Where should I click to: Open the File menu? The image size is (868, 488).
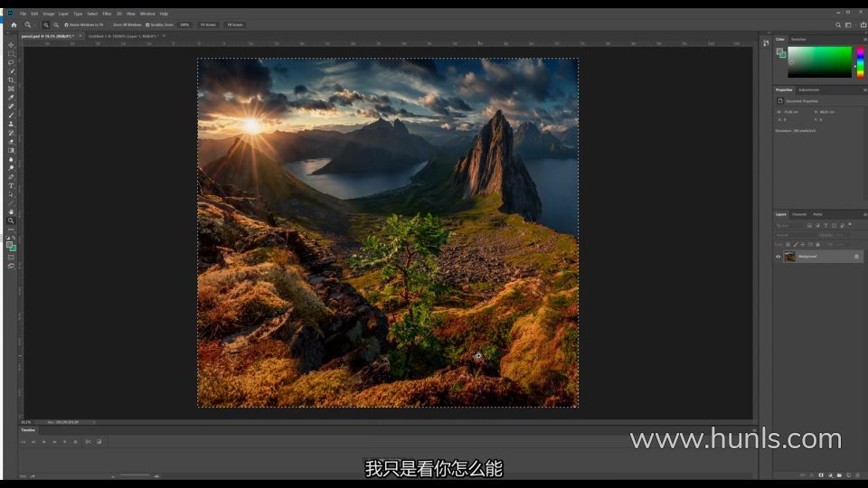[23, 14]
